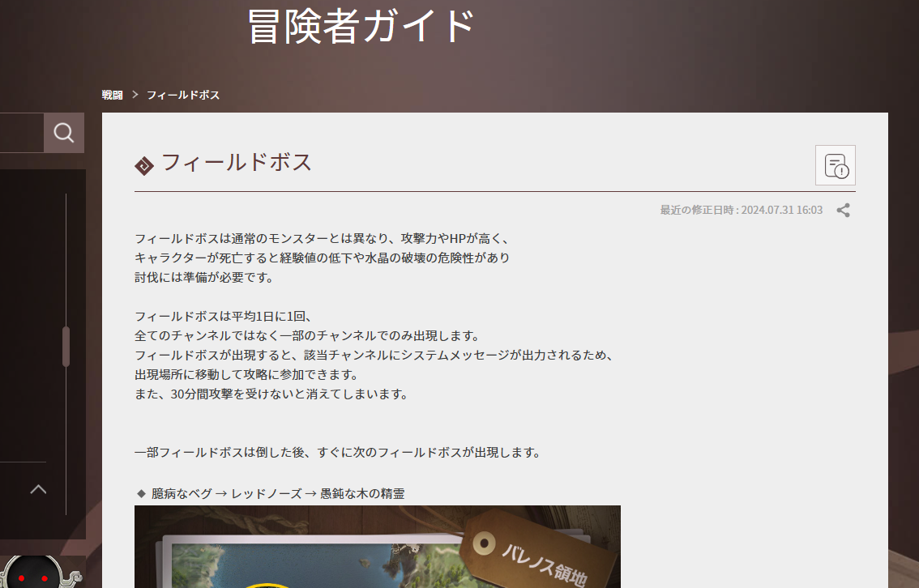Click the フィールドボス article heading
Image resolution: width=919 pixels, height=588 pixels.
[237, 163]
